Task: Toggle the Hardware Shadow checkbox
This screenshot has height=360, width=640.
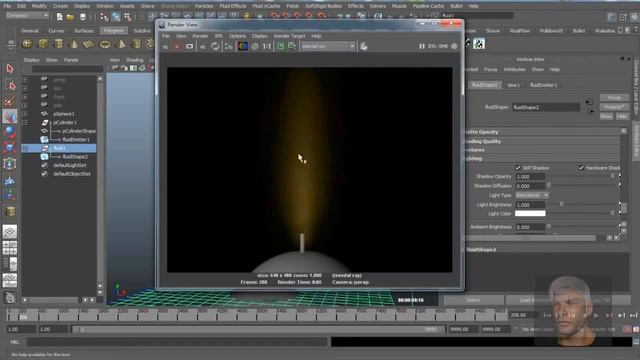Action: 581,167
